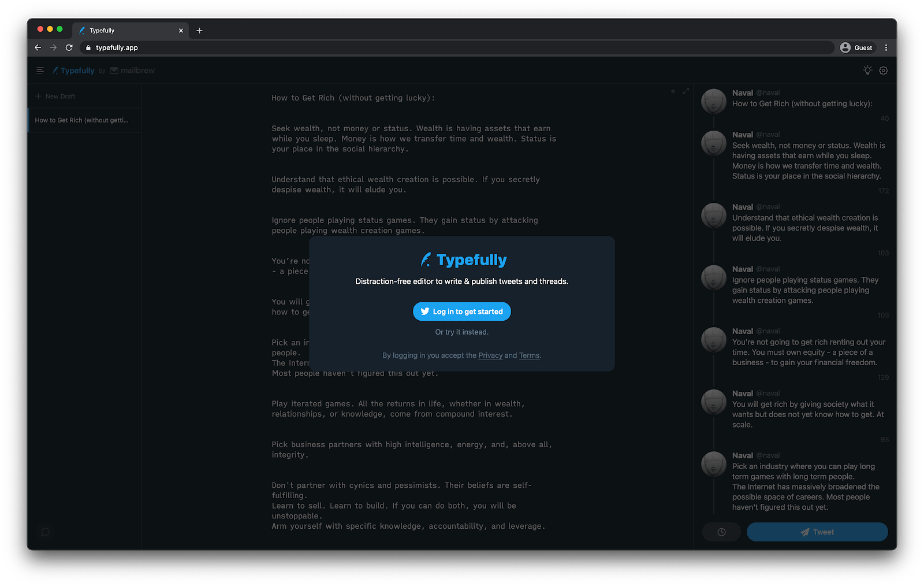Click Naval avatar on 'Seek wealth' tweet
This screenshot has height=586, width=924.
coord(714,143)
